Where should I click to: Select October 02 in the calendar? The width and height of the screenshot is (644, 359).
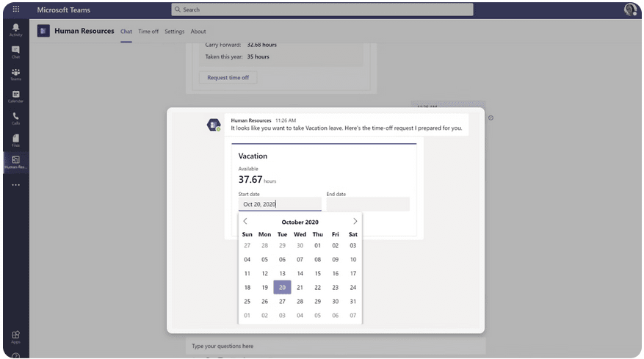(x=335, y=246)
